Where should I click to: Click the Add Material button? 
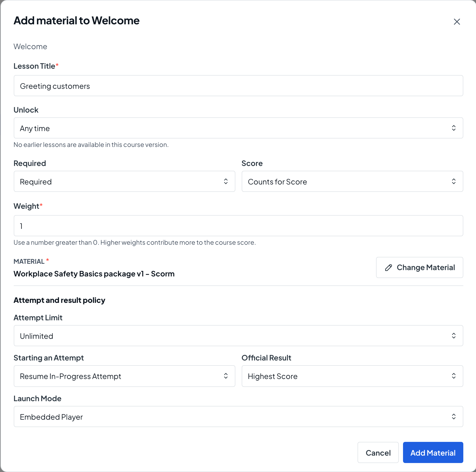[433, 452]
